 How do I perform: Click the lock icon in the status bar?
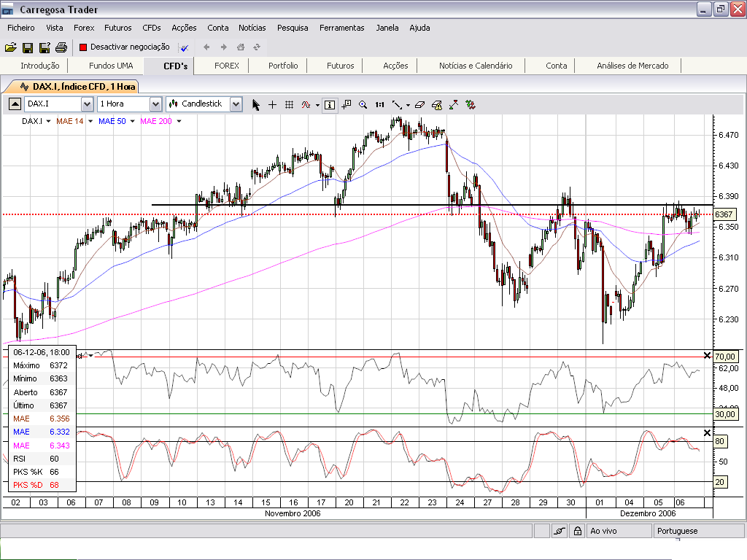point(576,530)
